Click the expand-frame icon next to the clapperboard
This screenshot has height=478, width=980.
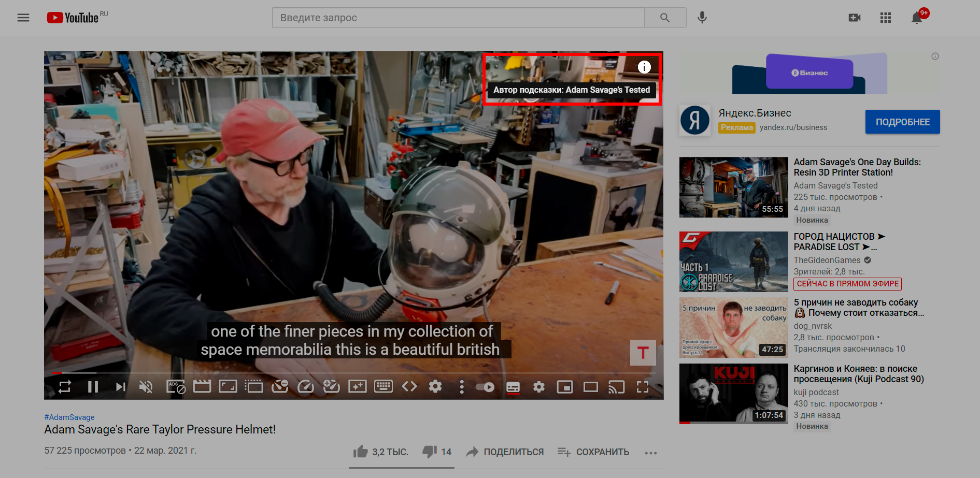click(x=228, y=386)
